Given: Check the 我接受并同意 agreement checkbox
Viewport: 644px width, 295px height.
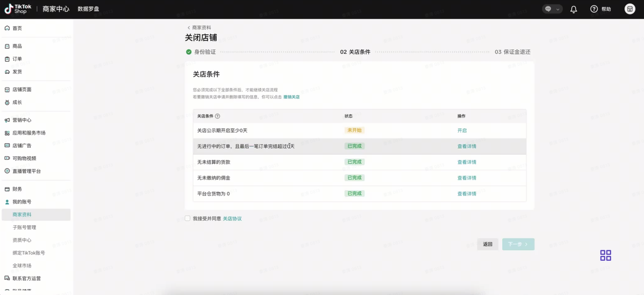Looking at the screenshot, I should (x=188, y=219).
